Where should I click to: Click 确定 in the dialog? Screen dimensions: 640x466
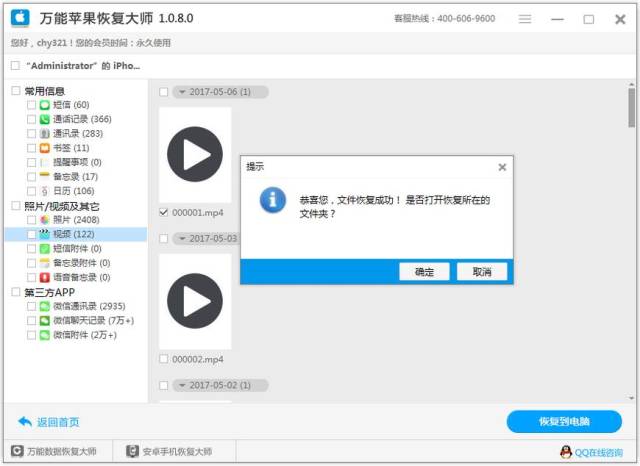point(424,272)
